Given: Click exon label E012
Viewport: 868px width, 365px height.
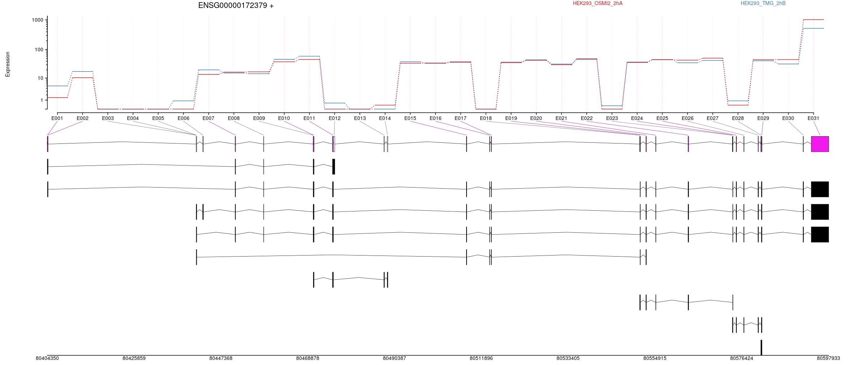Looking at the screenshot, I should click(x=335, y=118).
